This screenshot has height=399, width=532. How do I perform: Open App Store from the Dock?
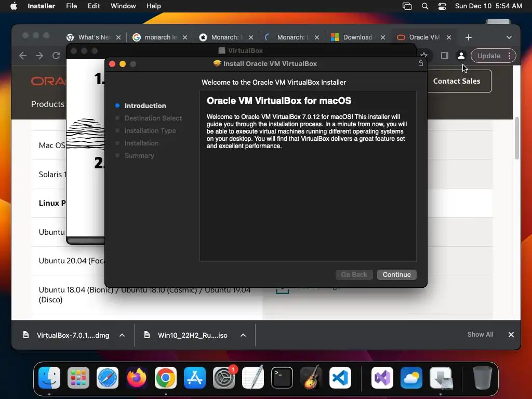point(195,378)
